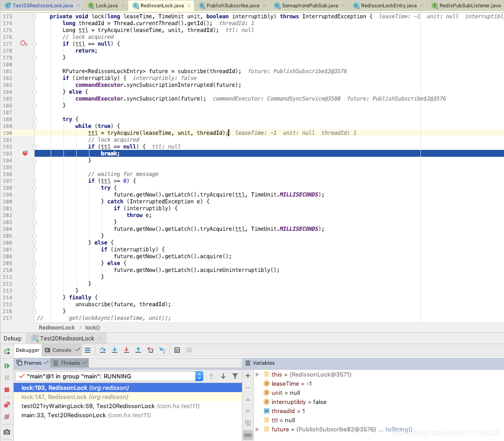Close the Test20RedissonLock debug tab
The image size is (504, 441).
pyautogui.click(x=100, y=338)
